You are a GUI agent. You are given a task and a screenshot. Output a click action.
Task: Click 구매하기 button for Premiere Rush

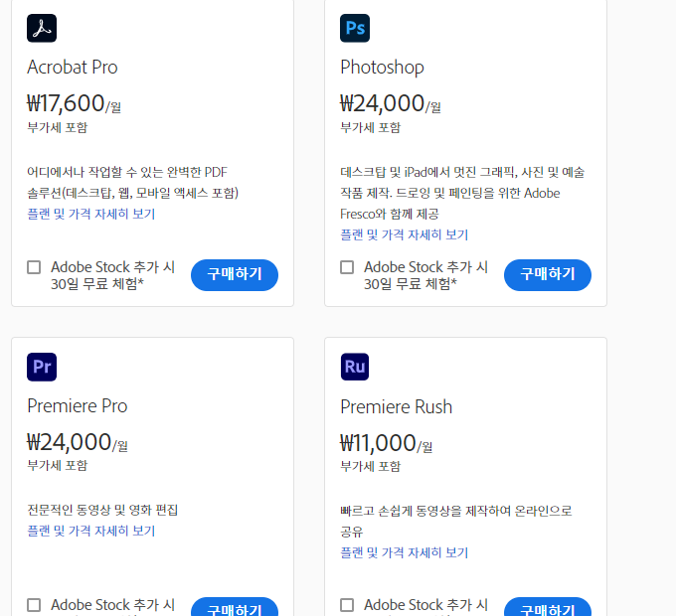coord(548,607)
